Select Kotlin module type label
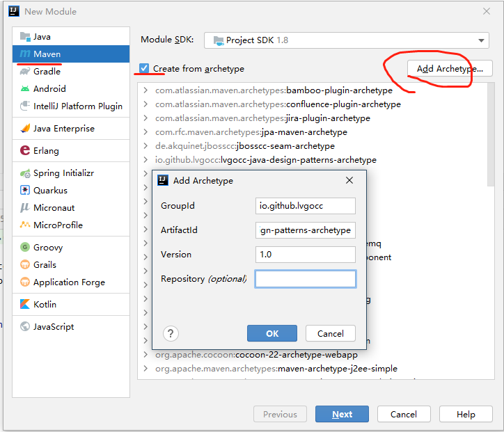The image size is (504, 432). click(x=45, y=304)
